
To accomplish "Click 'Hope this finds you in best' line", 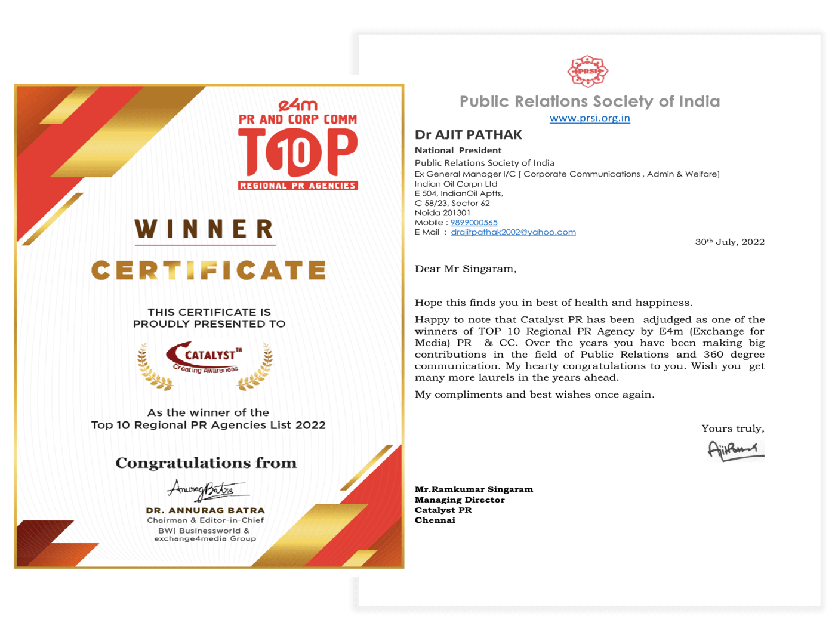I will 553,303.
